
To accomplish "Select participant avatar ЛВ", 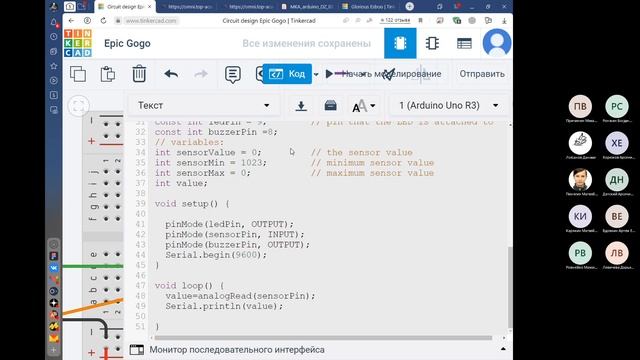I will [617, 253].
